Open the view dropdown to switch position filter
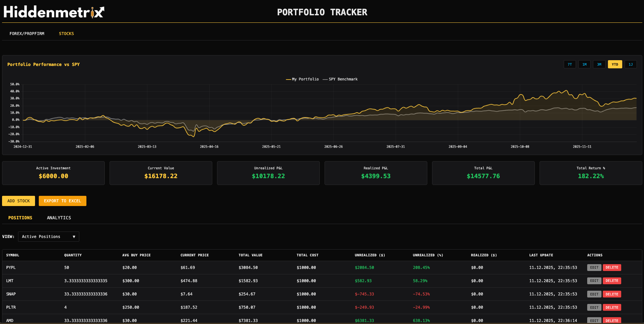This screenshot has width=644, height=324. tap(48, 237)
